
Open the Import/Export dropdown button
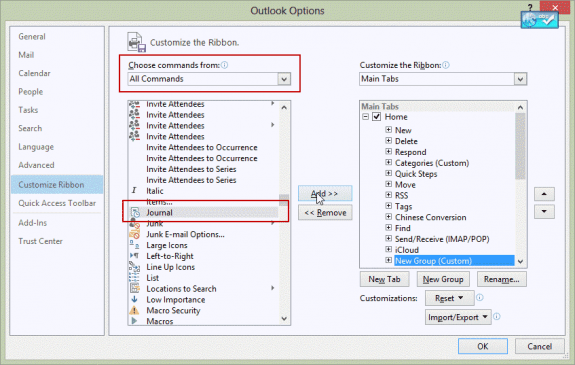pyautogui.click(x=458, y=317)
